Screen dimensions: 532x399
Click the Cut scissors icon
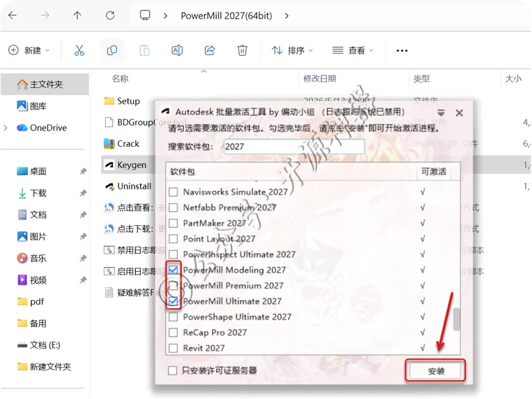point(79,50)
